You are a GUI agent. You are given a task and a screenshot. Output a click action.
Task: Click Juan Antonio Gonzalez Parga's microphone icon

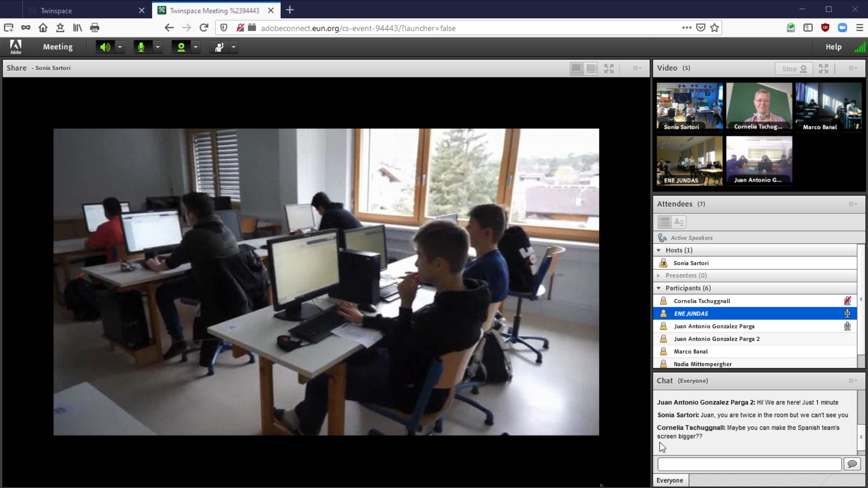[847, 326]
